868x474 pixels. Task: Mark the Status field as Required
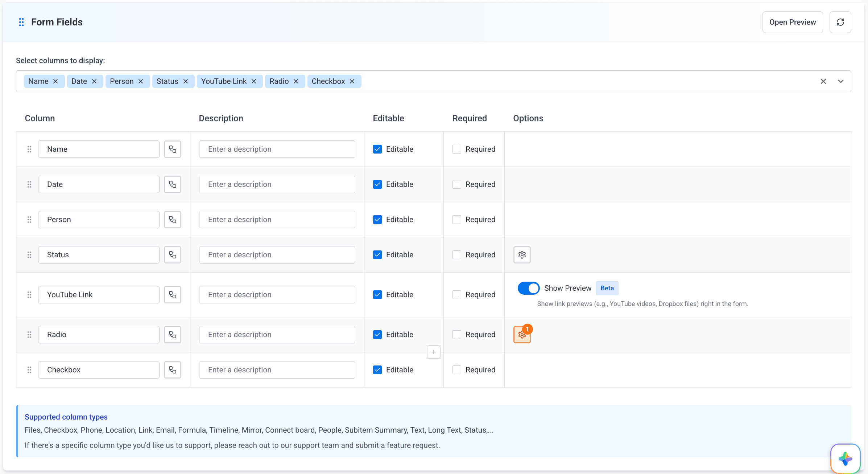click(457, 255)
